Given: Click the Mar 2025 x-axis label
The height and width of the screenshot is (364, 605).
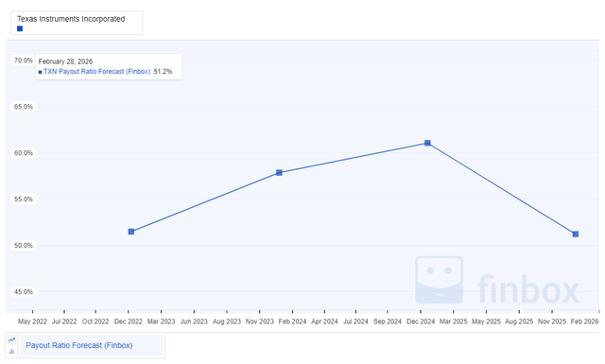Looking at the screenshot, I should point(454,321).
